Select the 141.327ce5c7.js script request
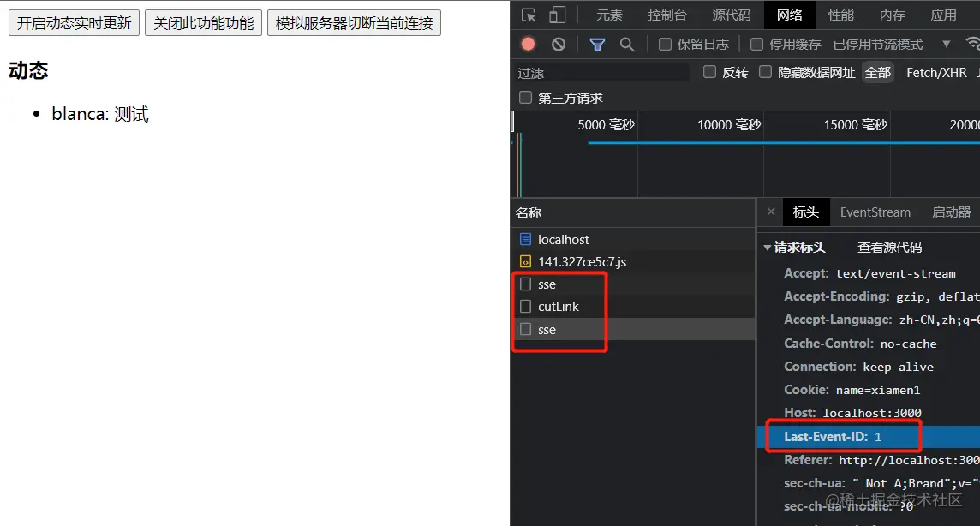Screen dimensions: 980x526 582,262
